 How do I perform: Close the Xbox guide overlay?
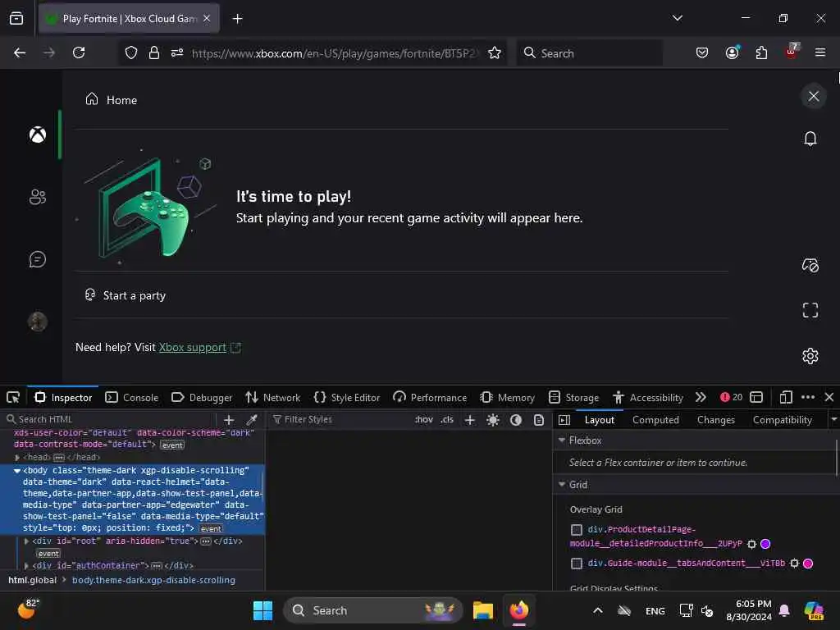click(813, 96)
